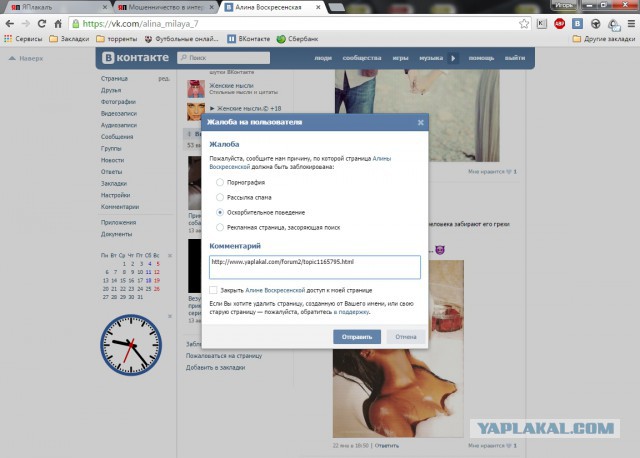
Task: Close the calendar widget with x
Action: [x=170, y=256]
